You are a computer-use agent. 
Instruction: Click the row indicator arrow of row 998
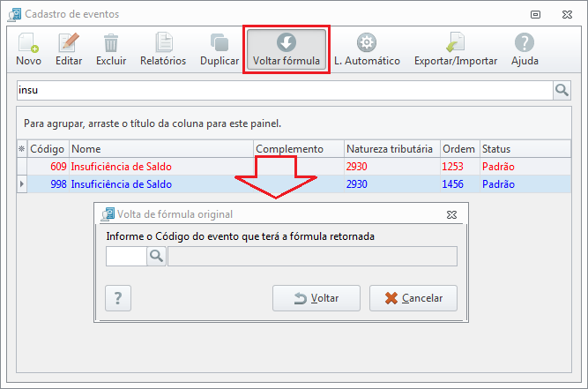[x=22, y=184]
